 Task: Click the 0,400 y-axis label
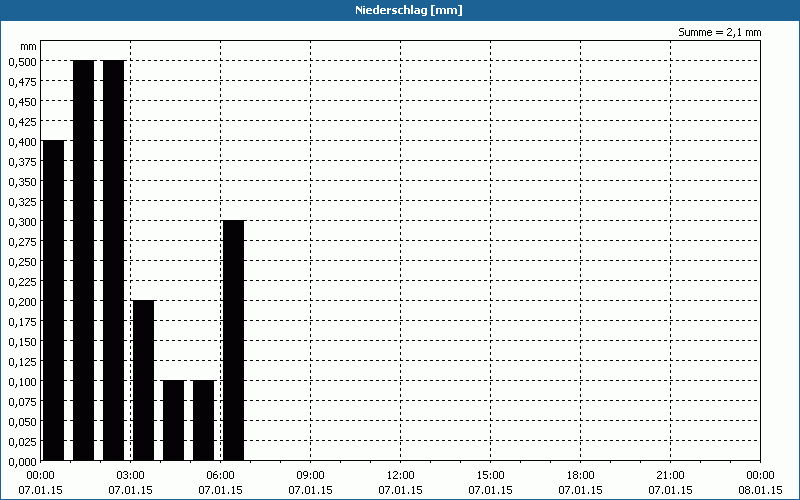point(23,141)
